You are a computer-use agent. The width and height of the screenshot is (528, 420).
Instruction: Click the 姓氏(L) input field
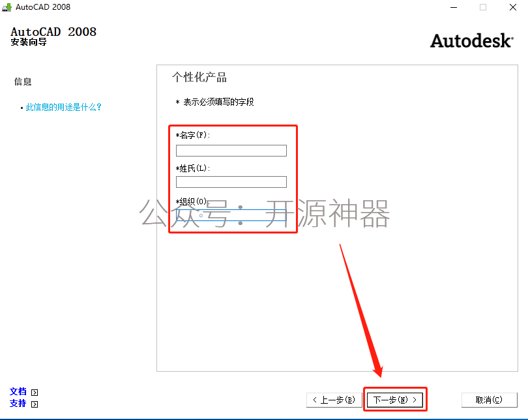pyautogui.click(x=231, y=182)
